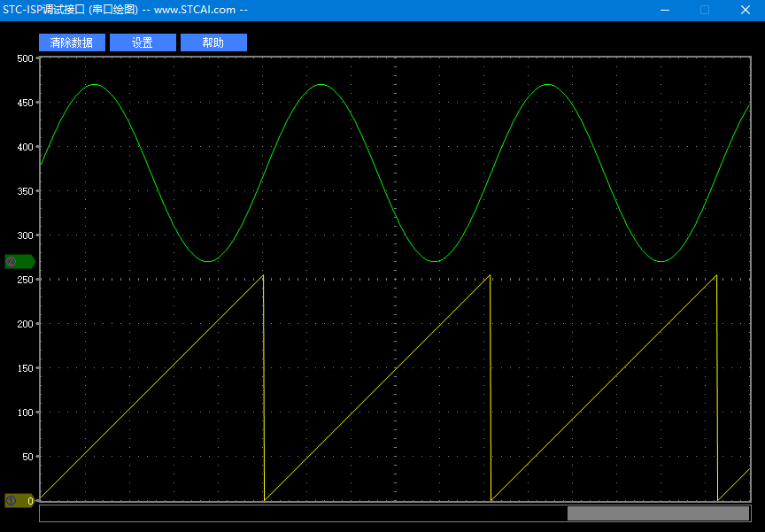Click the 100 label on the Y axis
The image size is (765, 532).
(25, 412)
